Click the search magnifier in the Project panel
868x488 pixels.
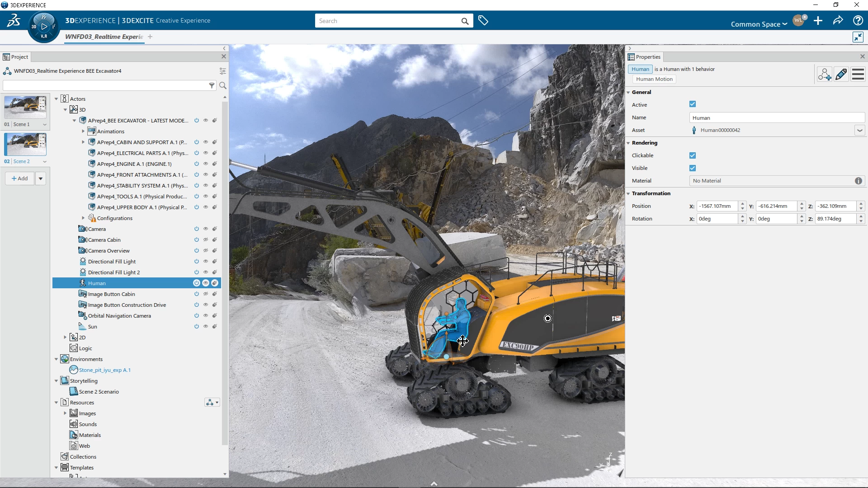tap(223, 85)
